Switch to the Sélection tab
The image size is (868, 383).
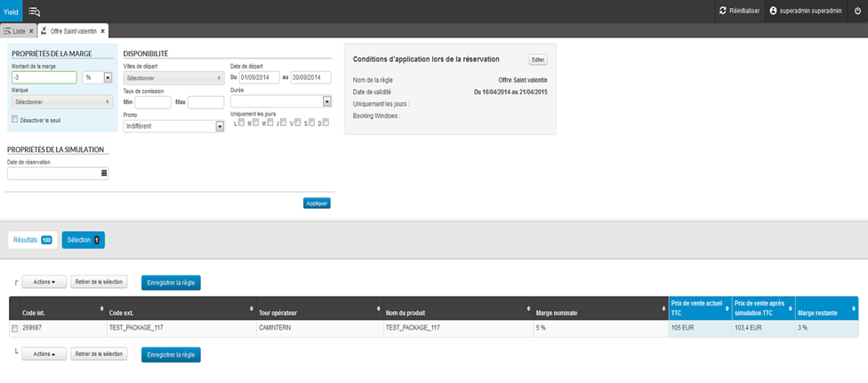[x=83, y=240]
